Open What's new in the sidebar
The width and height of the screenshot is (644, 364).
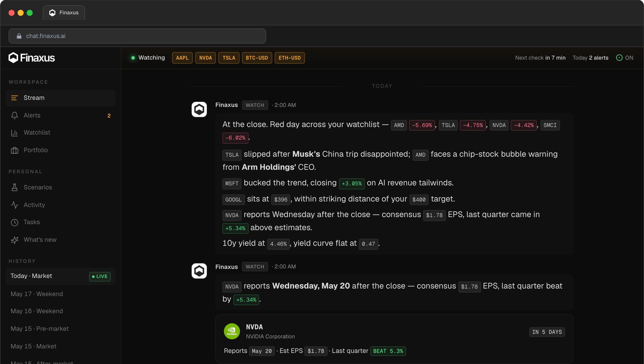coord(60,240)
